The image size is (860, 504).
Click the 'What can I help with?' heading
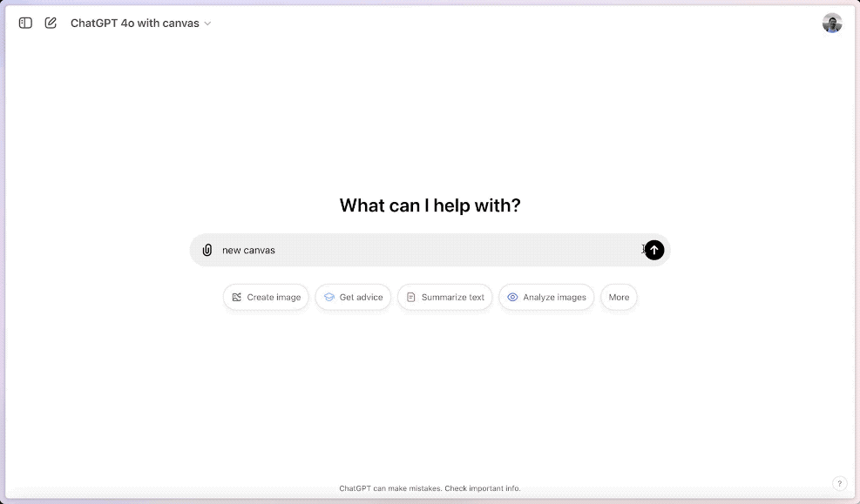click(430, 205)
